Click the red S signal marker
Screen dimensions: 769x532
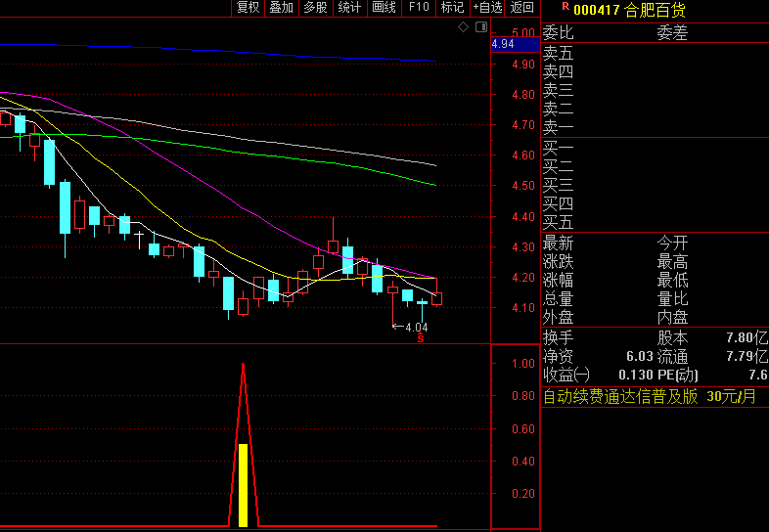pyautogui.click(x=421, y=337)
